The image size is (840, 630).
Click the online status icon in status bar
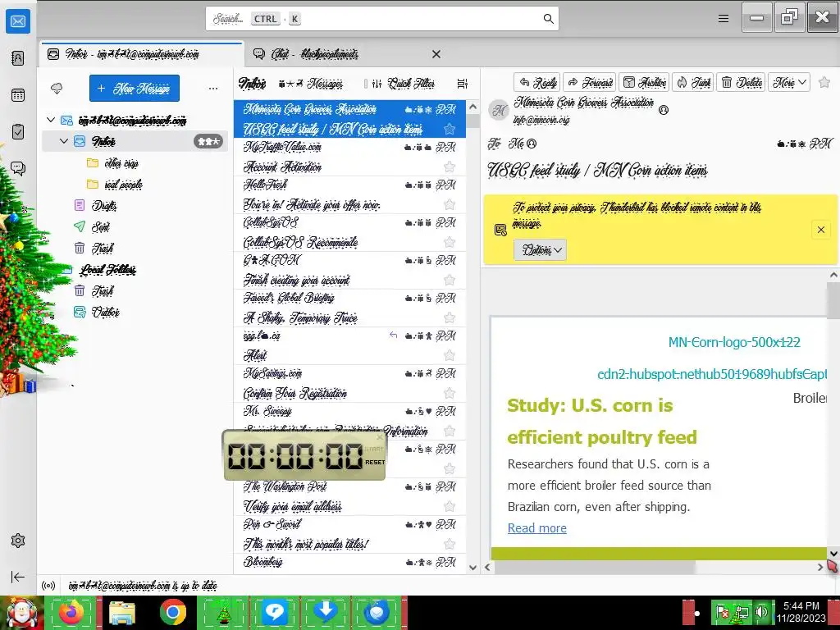48,586
